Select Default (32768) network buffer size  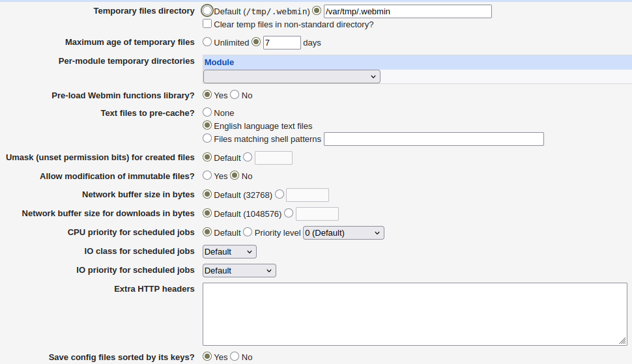click(x=207, y=194)
